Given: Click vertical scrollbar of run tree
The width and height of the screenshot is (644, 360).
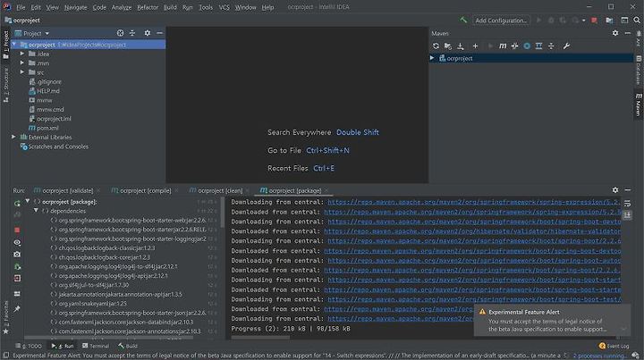Looking at the screenshot, I should pos(223,213).
